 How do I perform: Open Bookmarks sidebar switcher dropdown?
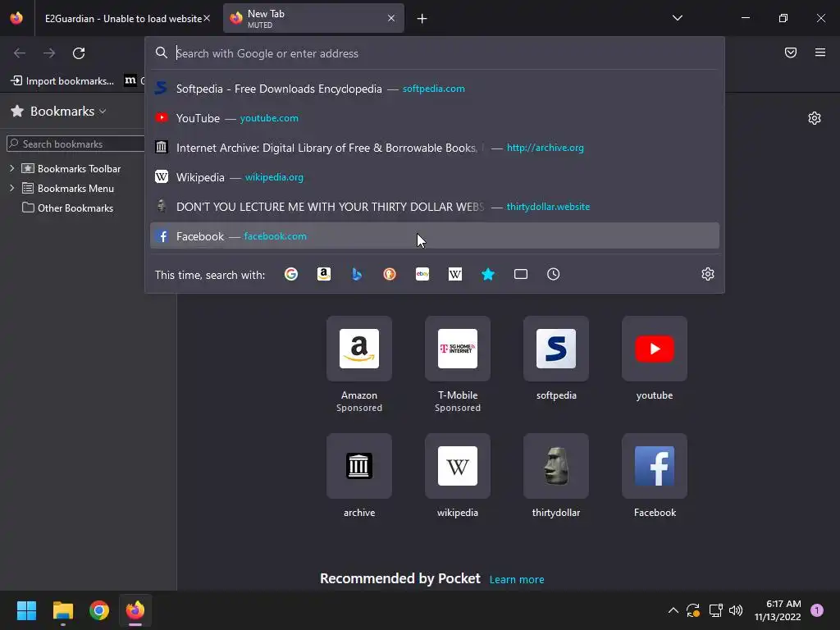click(x=58, y=111)
